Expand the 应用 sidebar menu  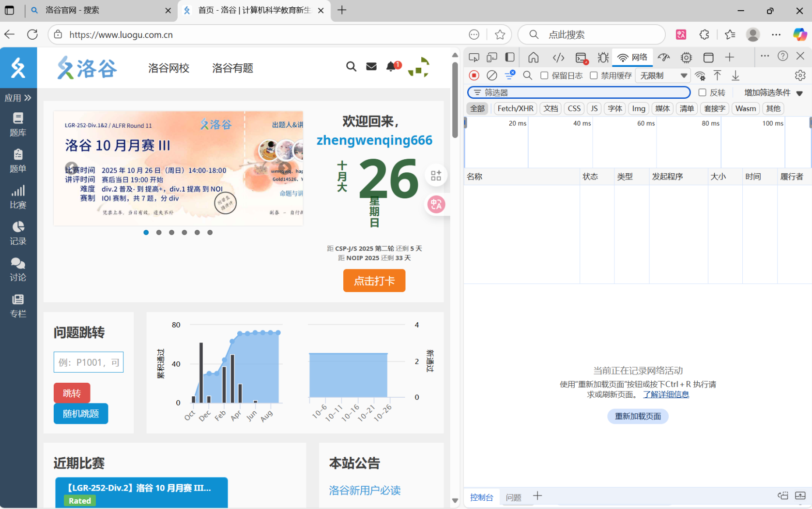pos(18,98)
